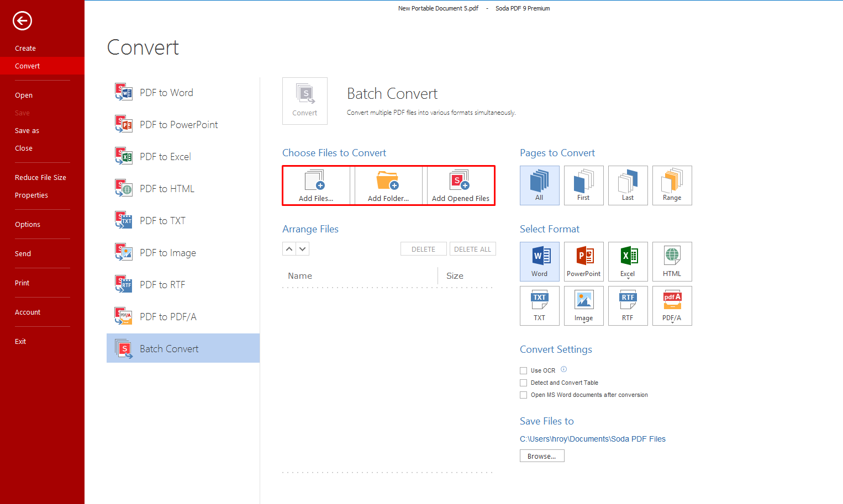The height and width of the screenshot is (504, 843).
Task: Expand the Excel format dropdown
Action: 628,279
